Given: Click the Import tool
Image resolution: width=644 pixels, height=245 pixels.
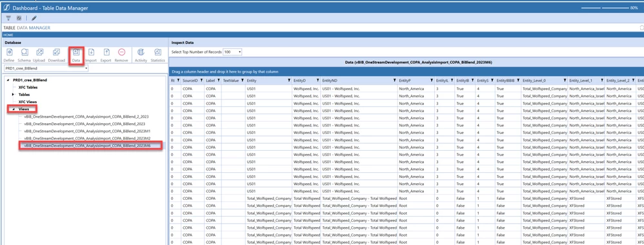Looking at the screenshot, I should click(x=91, y=55).
